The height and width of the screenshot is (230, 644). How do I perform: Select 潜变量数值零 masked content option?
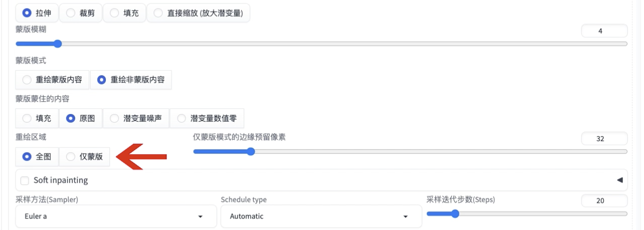click(x=207, y=119)
